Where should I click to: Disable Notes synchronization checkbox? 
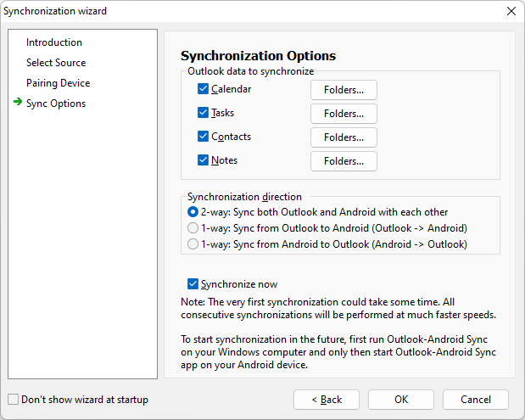[x=203, y=160]
